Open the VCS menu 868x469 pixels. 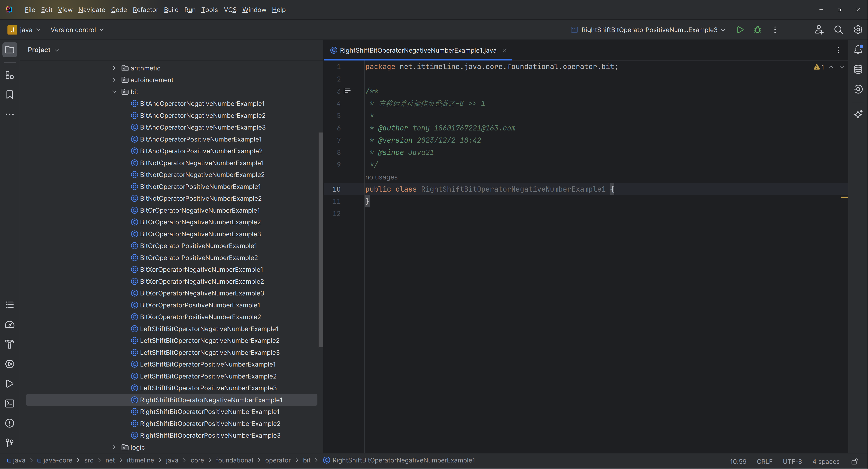(x=230, y=10)
